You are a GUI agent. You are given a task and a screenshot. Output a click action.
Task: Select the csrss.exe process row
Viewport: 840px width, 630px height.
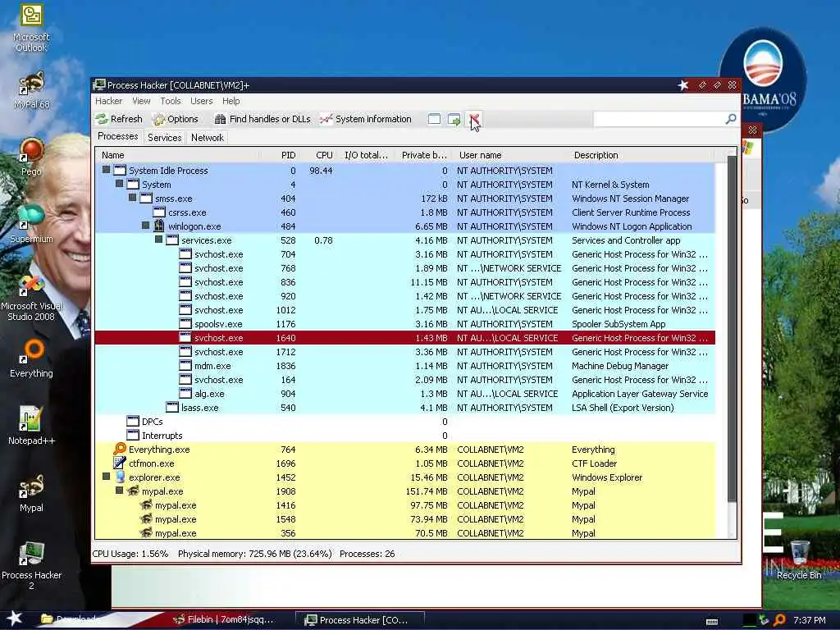(405, 212)
